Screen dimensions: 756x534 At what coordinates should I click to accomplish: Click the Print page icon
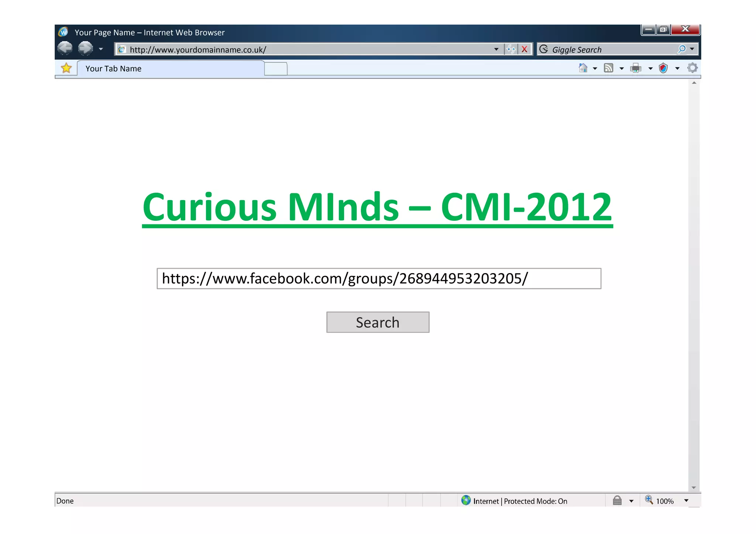point(636,68)
